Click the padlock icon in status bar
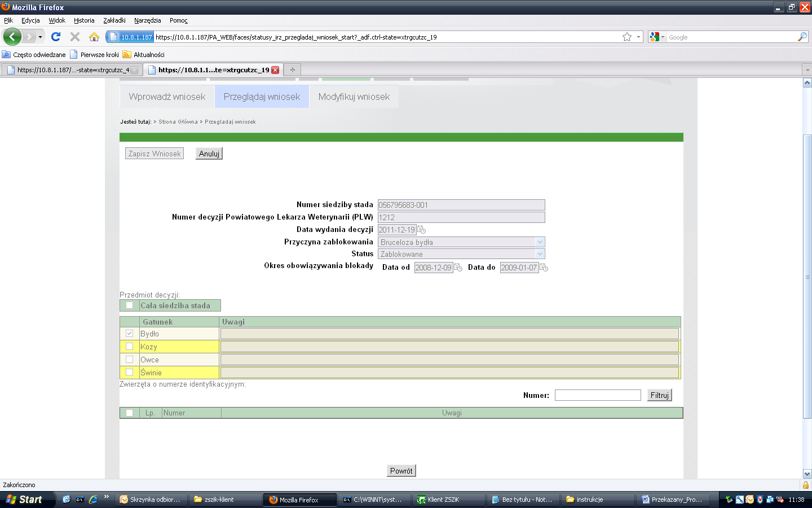This screenshot has height=508, width=812. click(806, 485)
